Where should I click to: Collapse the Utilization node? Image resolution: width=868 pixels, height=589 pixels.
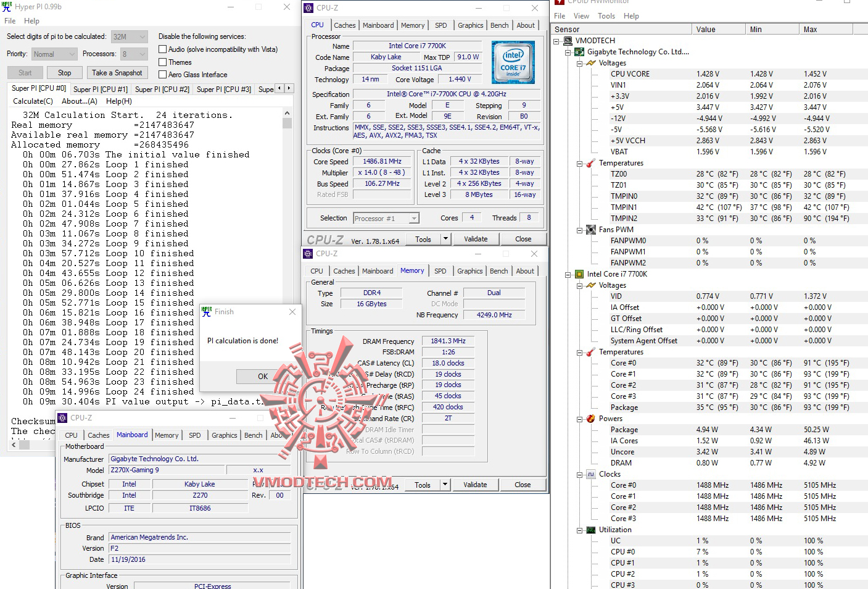[579, 530]
